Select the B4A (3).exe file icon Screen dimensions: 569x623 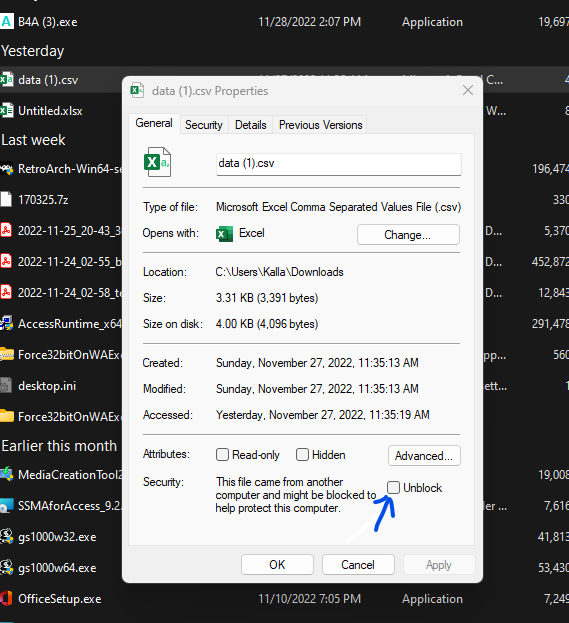click(x=6, y=22)
